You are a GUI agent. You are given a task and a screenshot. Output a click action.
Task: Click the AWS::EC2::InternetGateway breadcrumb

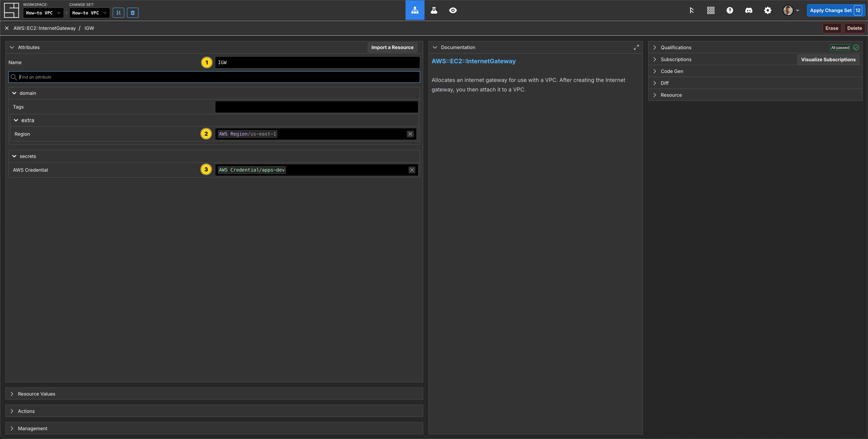[45, 28]
